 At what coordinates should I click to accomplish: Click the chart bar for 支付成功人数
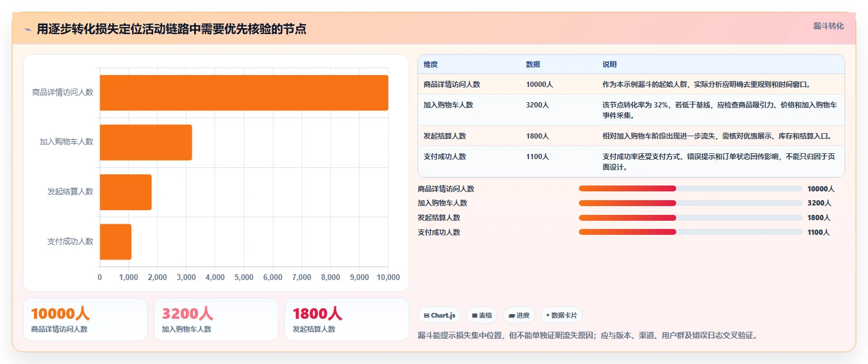[x=116, y=241]
